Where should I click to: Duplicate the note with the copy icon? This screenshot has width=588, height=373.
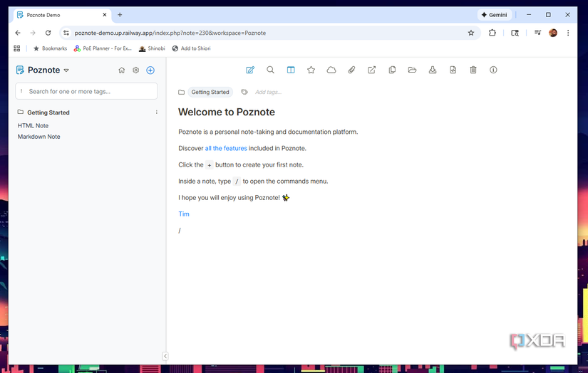tap(392, 70)
